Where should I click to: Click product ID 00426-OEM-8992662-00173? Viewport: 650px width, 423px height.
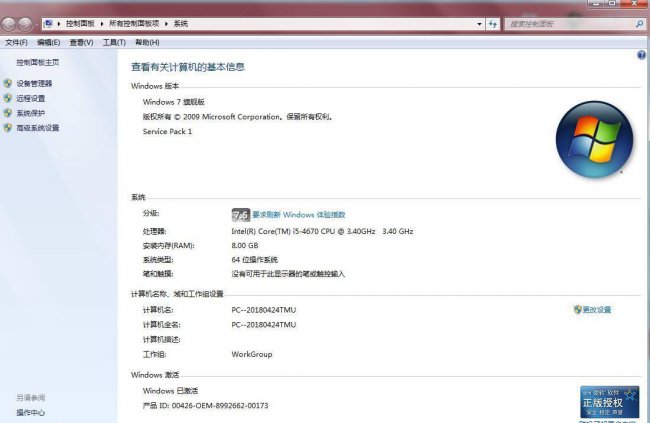point(220,405)
